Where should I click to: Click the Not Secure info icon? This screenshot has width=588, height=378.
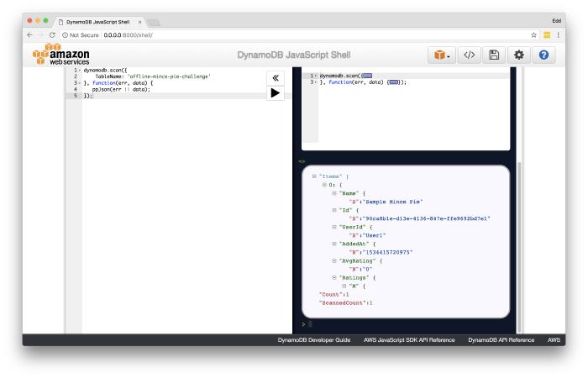click(x=65, y=35)
